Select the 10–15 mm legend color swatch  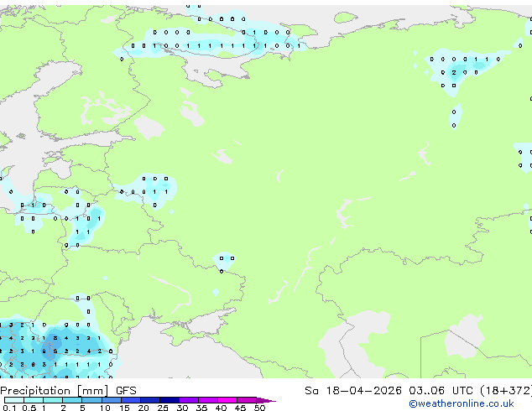click(112, 400)
